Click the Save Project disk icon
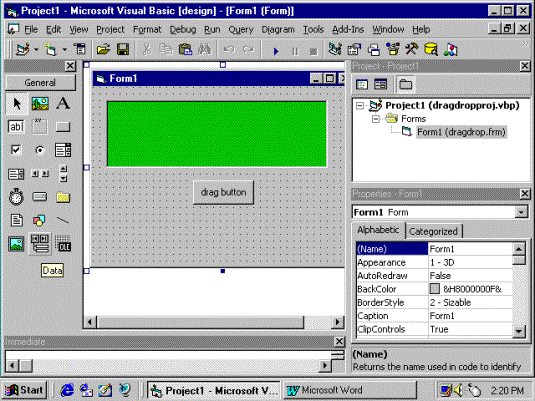The height and width of the screenshot is (401, 535). 123,50
